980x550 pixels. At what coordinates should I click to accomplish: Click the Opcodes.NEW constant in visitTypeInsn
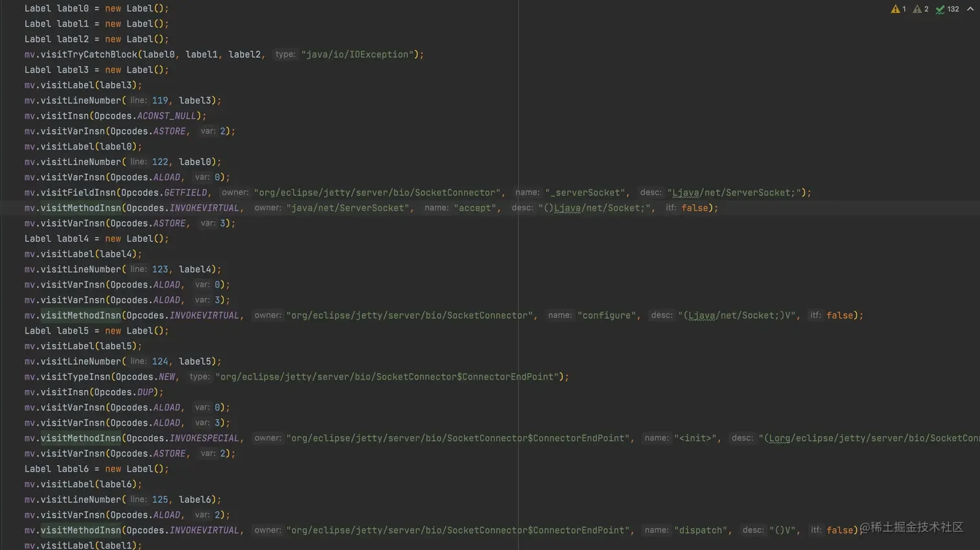[167, 376]
